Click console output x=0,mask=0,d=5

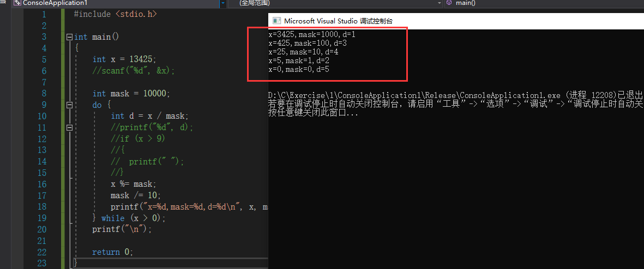[299, 70]
